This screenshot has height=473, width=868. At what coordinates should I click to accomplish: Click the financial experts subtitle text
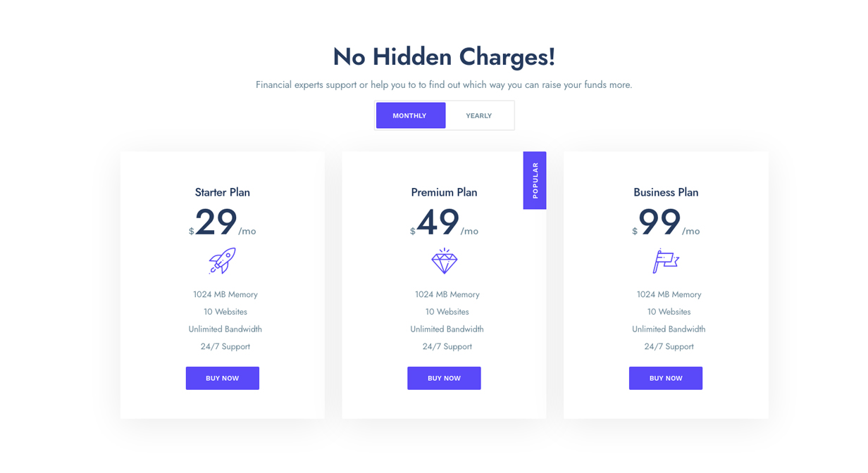(444, 84)
